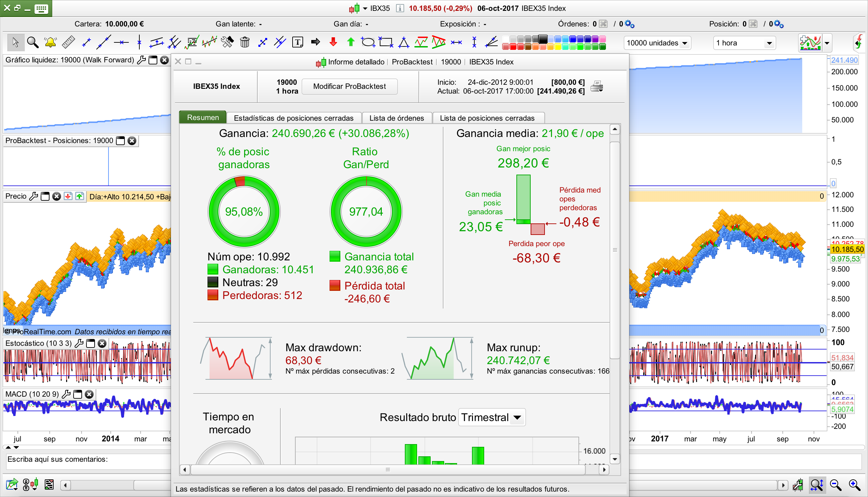Select the red down arrow tool
The width and height of the screenshot is (868, 497).
[x=333, y=42]
